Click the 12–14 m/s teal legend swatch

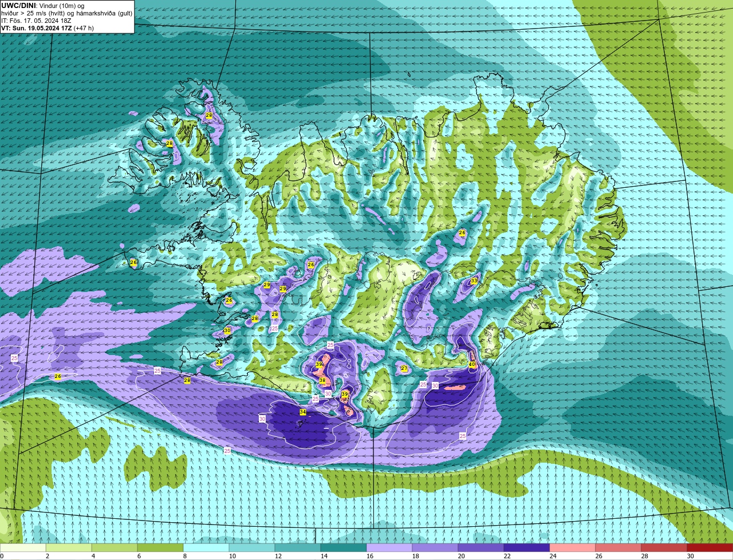click(298, 548)
